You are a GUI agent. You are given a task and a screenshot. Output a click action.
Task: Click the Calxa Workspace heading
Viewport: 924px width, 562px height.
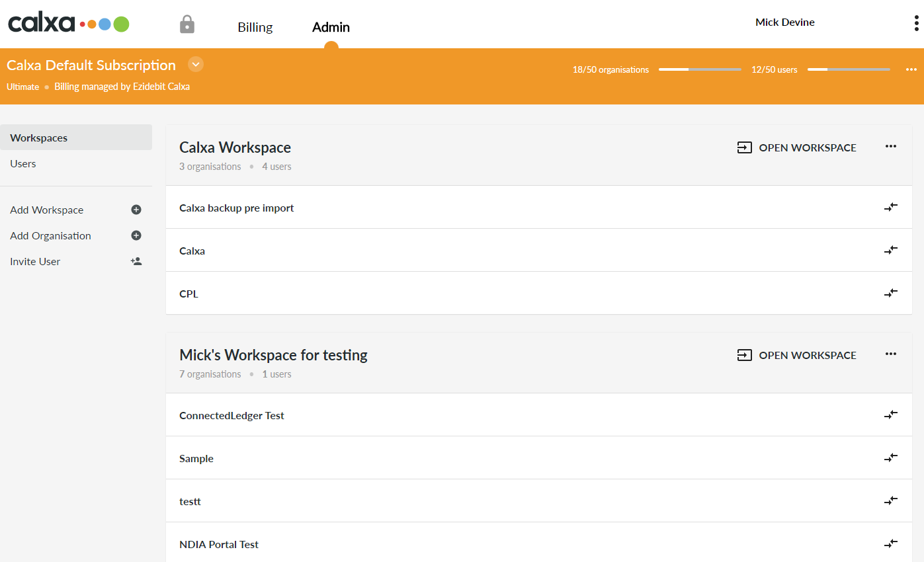[235, 147]
